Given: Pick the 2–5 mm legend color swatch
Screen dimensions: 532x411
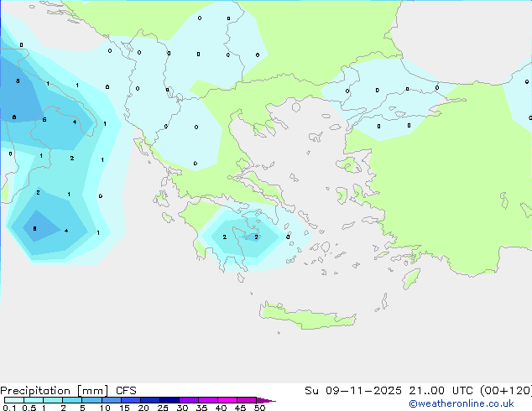Looking at the screenshot, I should pos(72,400).
